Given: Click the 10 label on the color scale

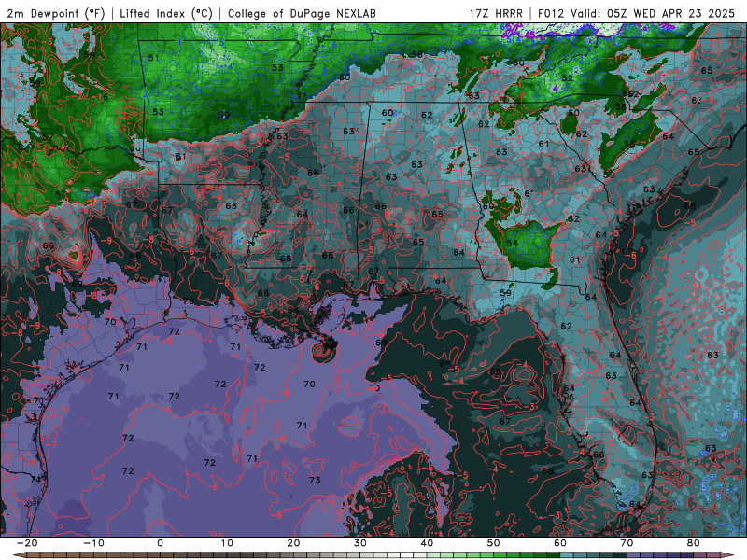Looking at the screenshot, I should [227, 543].
